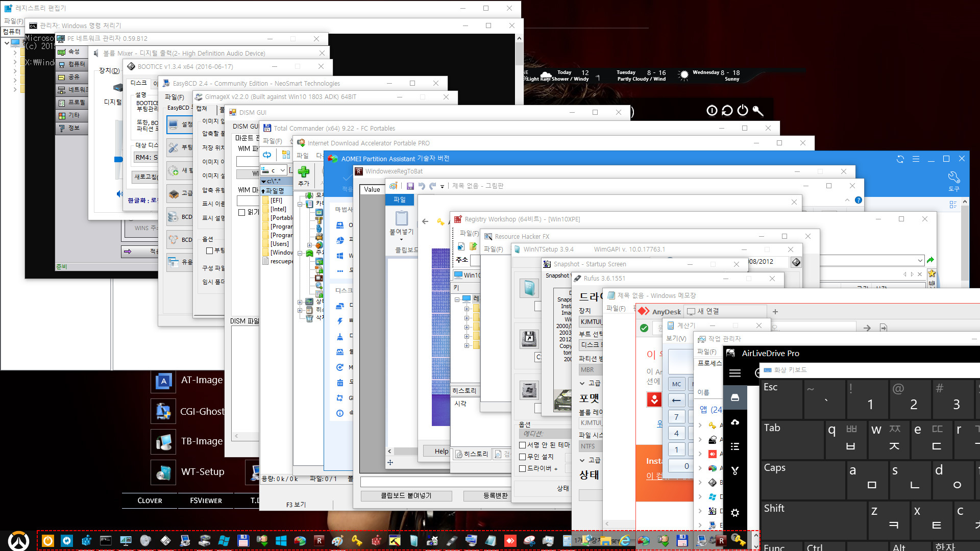Click the undo arrow in Paint quick access toolbar
The image size is (980, 551).
point(421,186)
